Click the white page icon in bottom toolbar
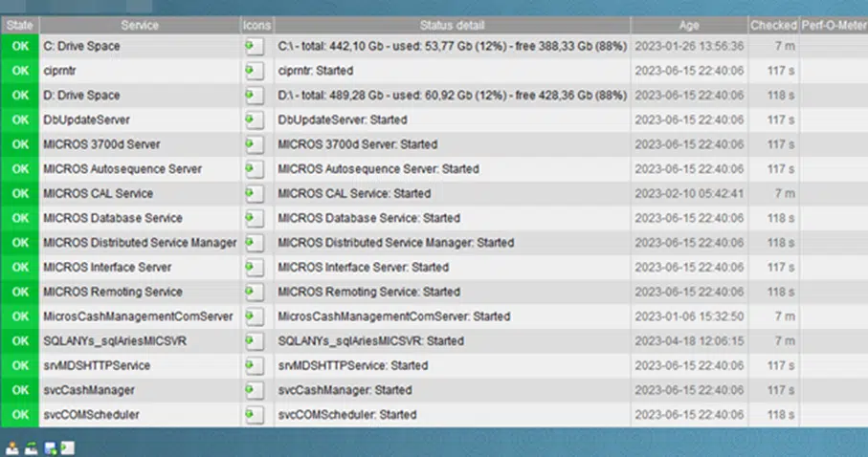 coord(68,446)
